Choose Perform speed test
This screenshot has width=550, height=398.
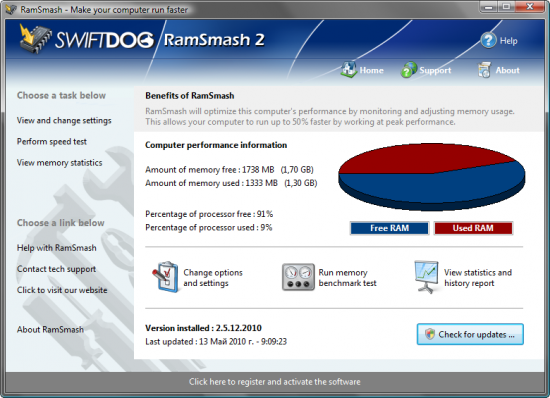[52, 141]
